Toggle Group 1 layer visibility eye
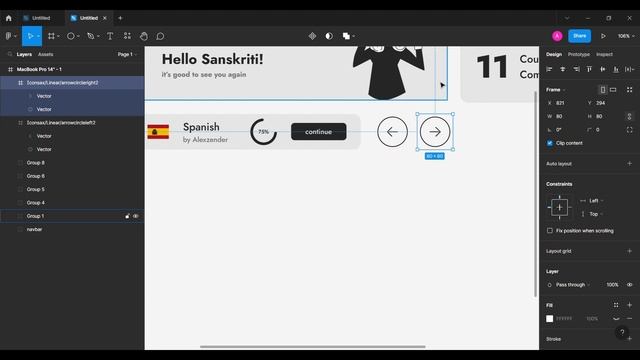The width and height of the screenshot is (640, 360). tap(136, 216)
